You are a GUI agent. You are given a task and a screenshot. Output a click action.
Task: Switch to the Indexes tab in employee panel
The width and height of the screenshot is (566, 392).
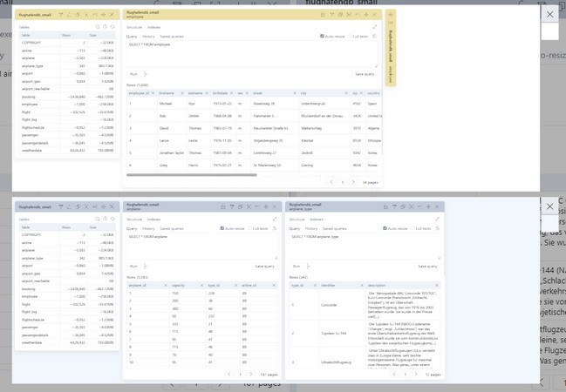[153, 27]
